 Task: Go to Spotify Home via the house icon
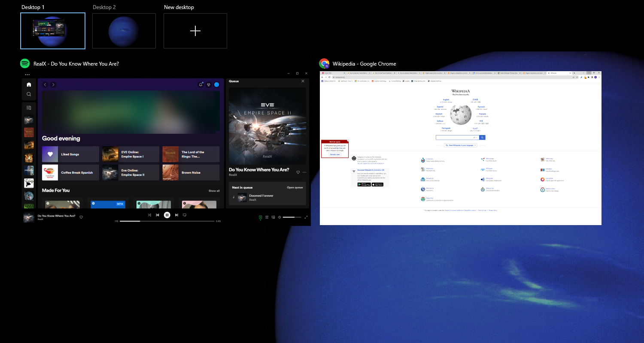click(29, 84)
